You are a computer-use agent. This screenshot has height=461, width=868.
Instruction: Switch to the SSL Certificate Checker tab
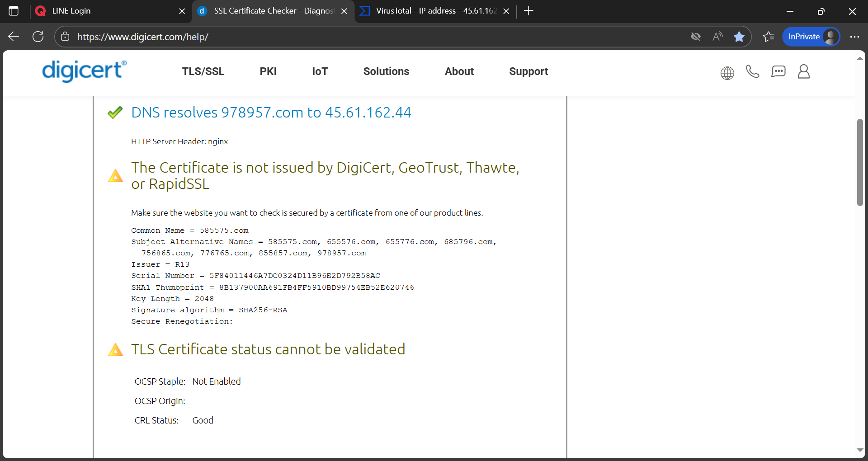point(273,11)
